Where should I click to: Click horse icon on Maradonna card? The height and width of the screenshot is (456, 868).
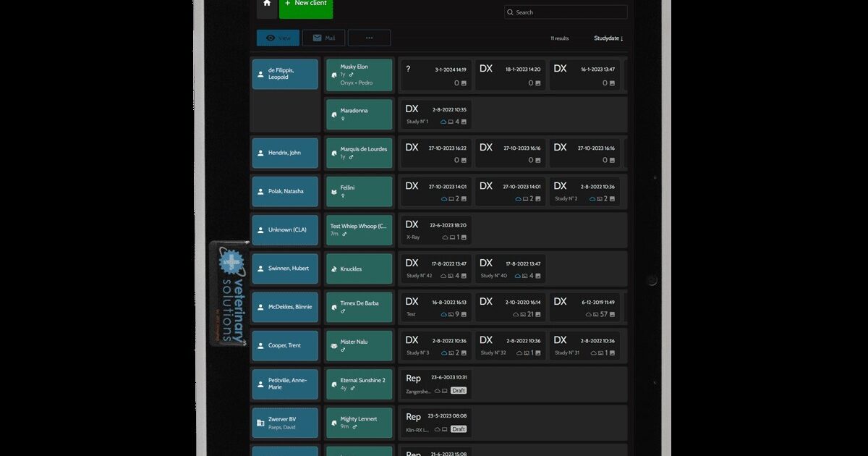pyautogui.click(x=333, y=114)
